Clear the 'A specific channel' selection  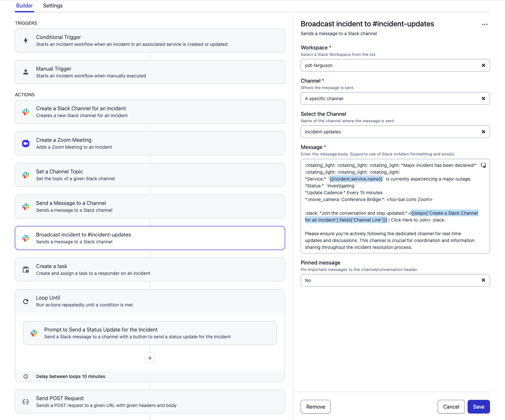coord(483,99)
